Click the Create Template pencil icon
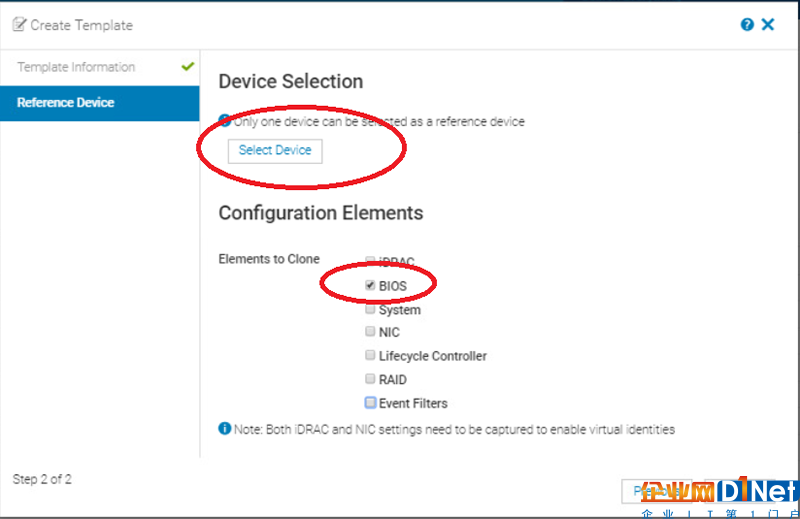This screenshot has width=800, height=519. [19, 24]
